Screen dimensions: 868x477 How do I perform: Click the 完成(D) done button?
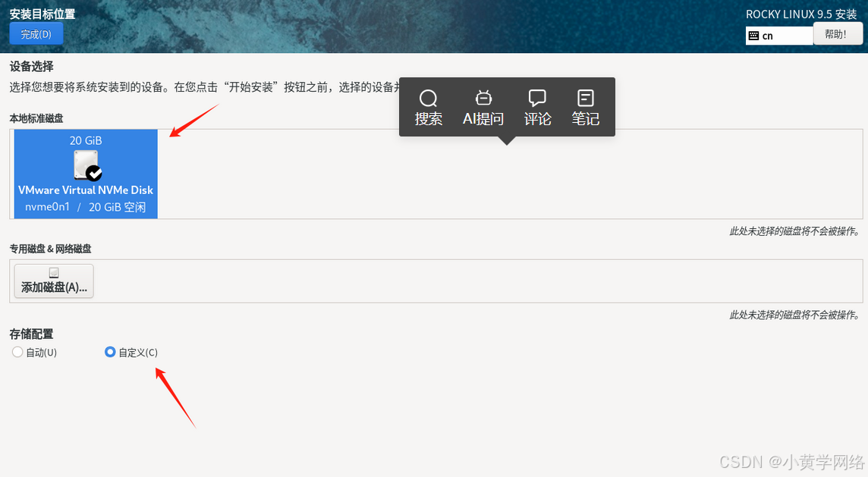36,34
